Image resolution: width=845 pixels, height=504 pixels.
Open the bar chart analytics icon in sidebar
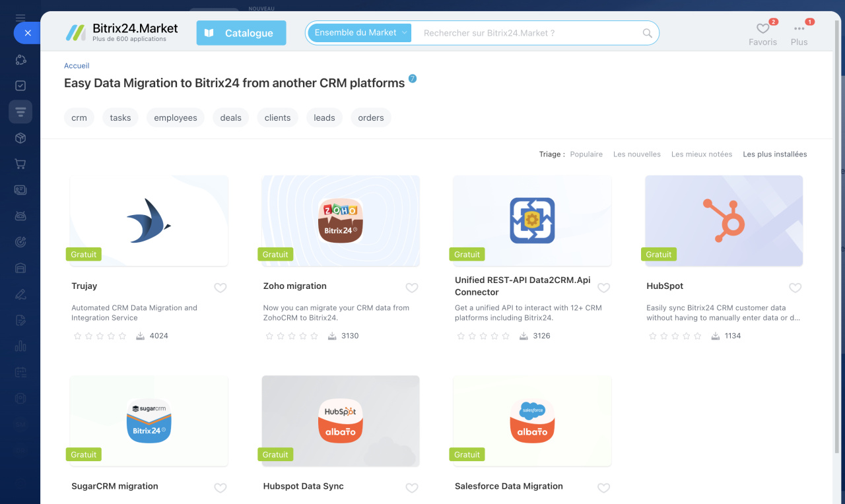coord(20,346)
